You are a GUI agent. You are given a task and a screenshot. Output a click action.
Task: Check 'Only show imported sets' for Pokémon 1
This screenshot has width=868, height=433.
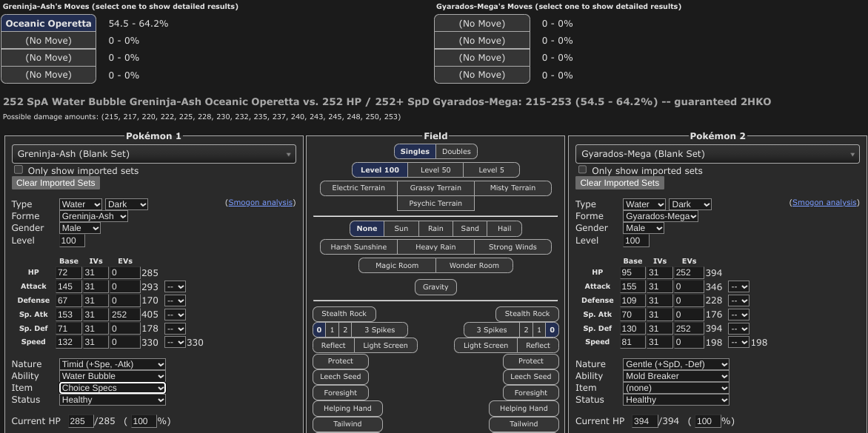coord(19,169)
